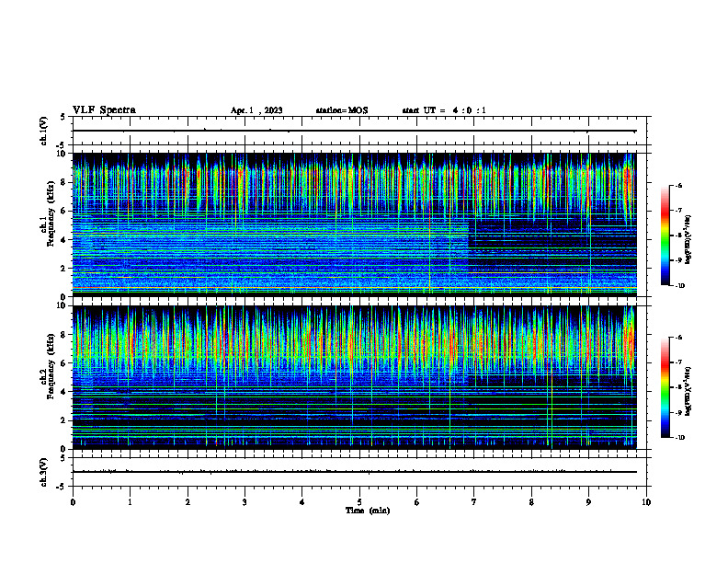The image size is (728, 563).
Task: Click the ch.1 spectrogram color scale bar
Action: coord(665,236)
